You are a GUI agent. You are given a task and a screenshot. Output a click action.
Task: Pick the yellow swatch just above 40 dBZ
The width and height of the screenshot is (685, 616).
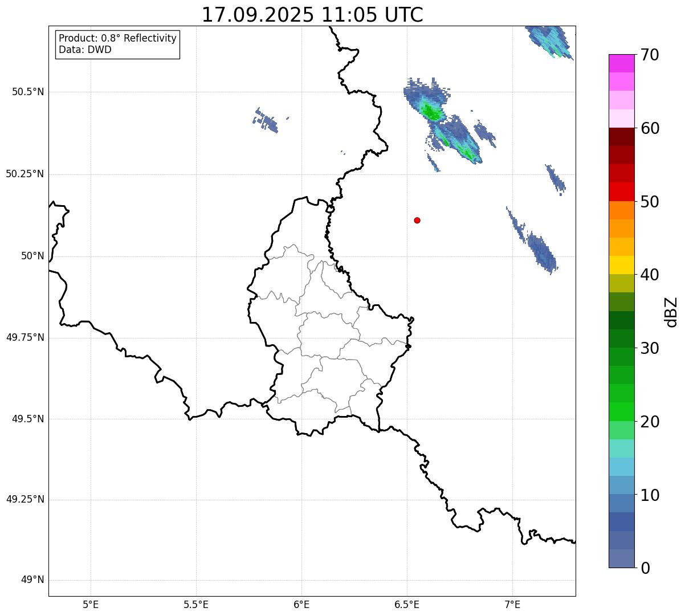tap(621, 266)
